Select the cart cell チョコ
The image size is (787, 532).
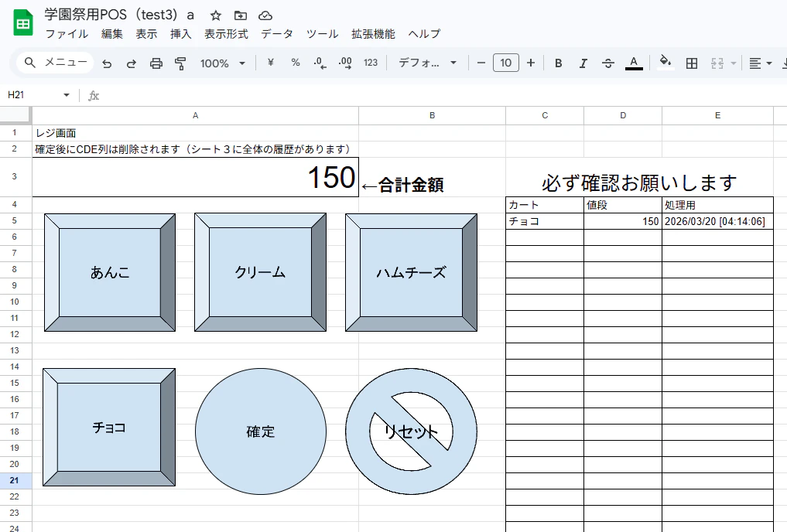click(545, 221)
